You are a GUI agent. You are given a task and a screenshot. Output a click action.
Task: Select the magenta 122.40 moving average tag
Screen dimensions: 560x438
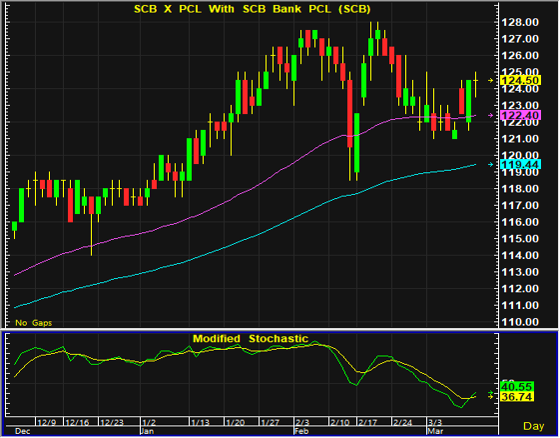(521, 115)
